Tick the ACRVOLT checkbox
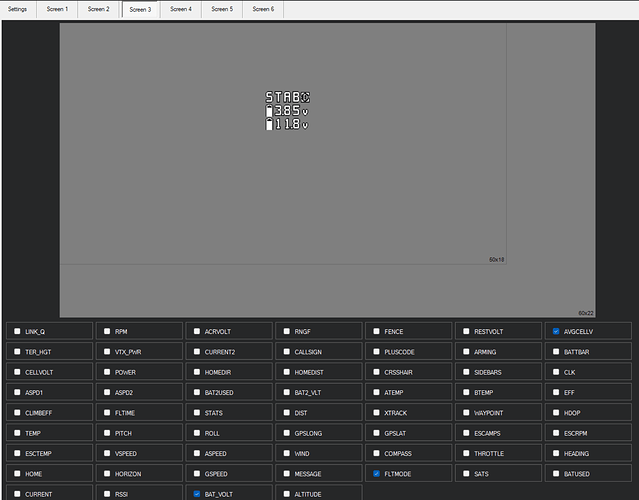 click(197, 331)
